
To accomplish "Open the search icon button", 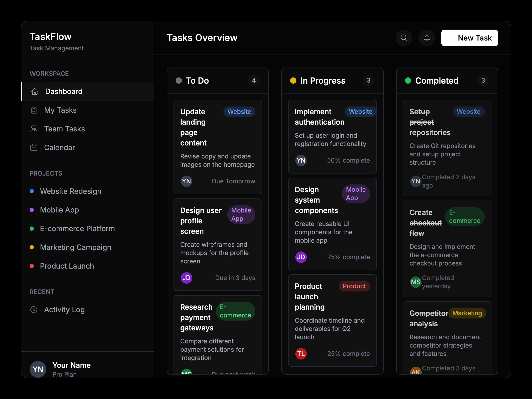I will (x=404, y=38).
